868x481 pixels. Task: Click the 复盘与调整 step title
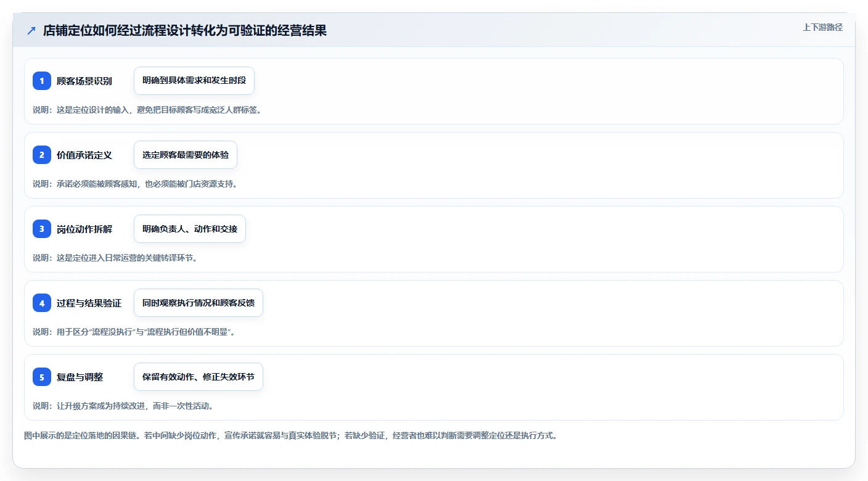[x=80, y=377]
